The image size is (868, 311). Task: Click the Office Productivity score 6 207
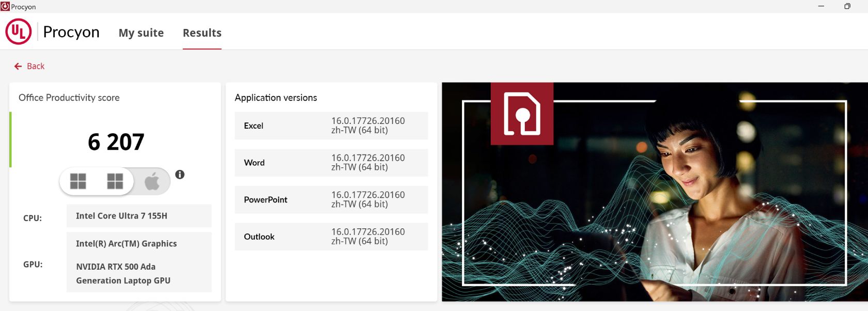pos(116,142)
